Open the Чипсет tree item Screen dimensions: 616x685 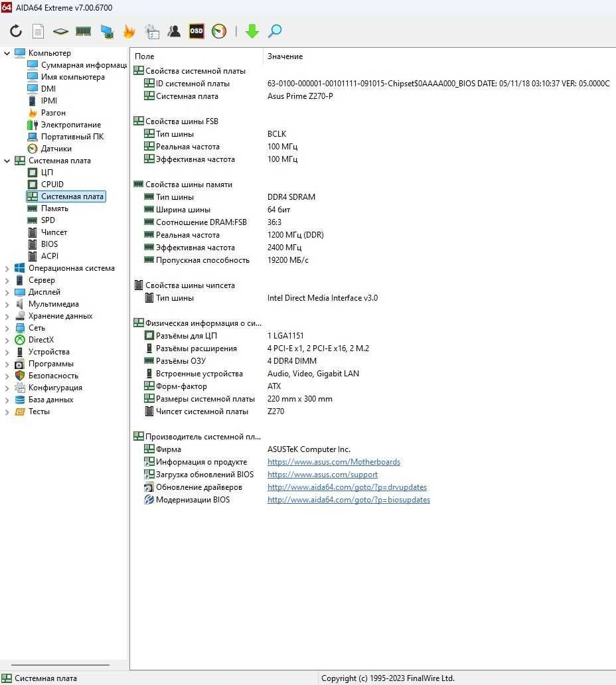(x=48, y=232)
